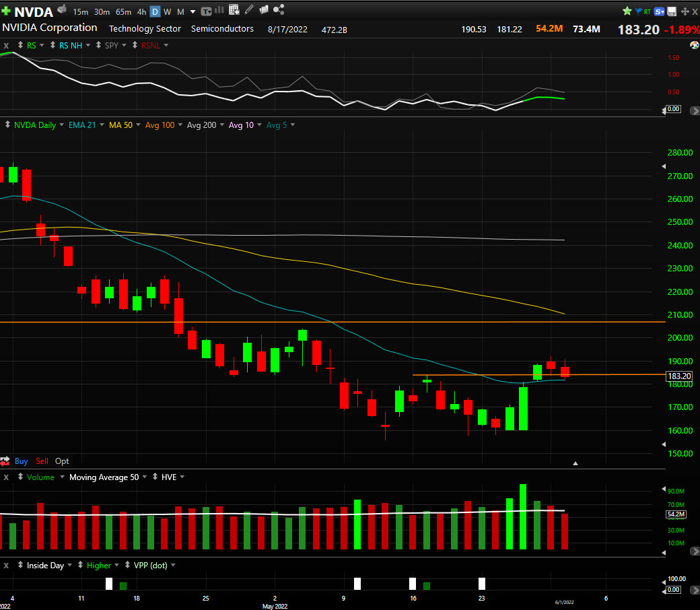Open the MA 50 dropdown arrow

tap(138, 125)
